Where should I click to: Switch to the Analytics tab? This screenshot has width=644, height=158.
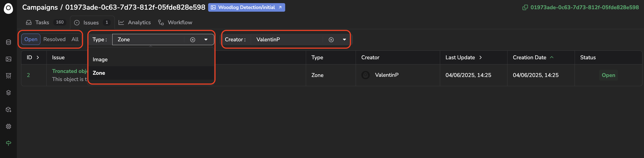[x=135, y=22]
